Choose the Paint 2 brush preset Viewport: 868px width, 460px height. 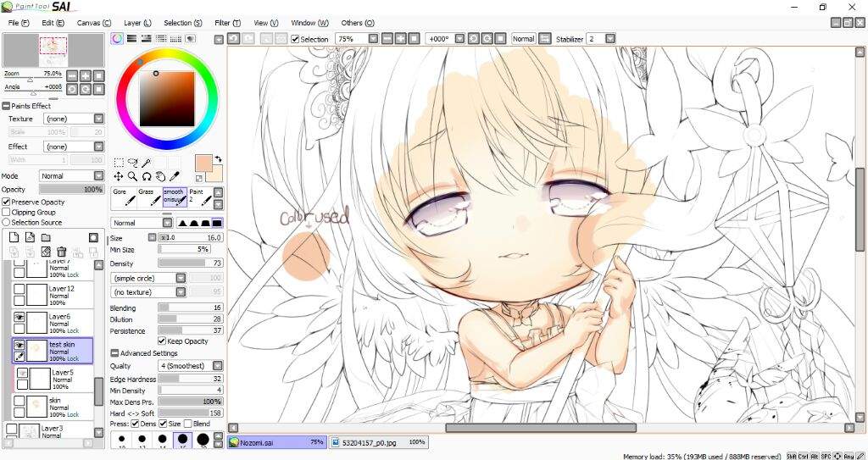point(200,197)
